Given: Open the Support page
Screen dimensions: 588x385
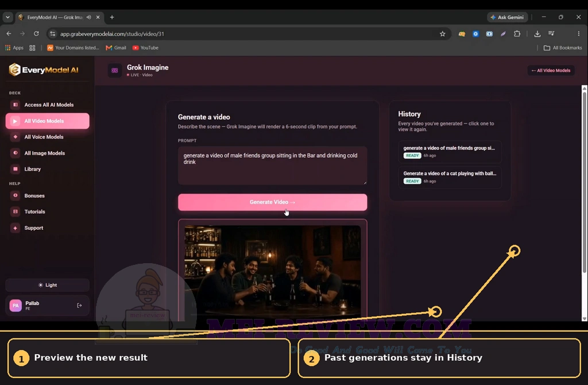Looking at the screenshot, I should pyautogui.click(x=47, y=228).
